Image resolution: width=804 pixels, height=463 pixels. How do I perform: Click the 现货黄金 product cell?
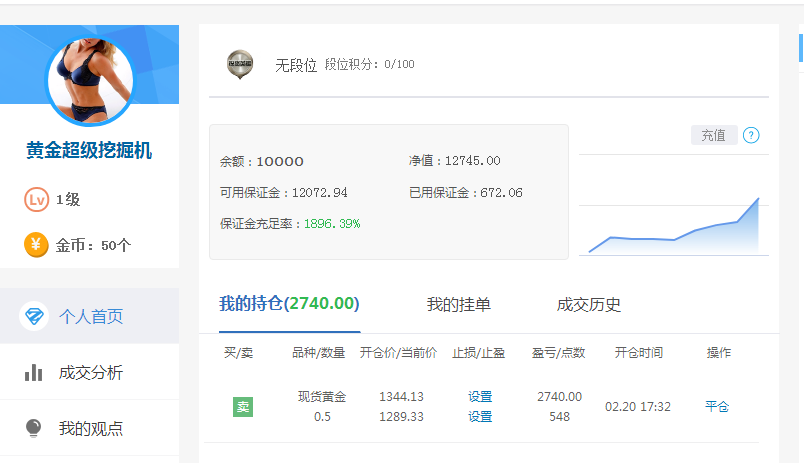[x=322, y=396]
